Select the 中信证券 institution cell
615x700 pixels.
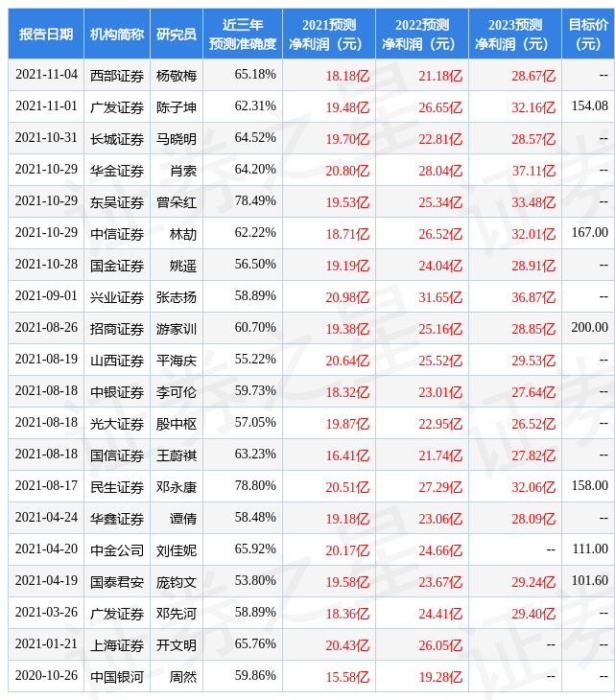(117, 234)
